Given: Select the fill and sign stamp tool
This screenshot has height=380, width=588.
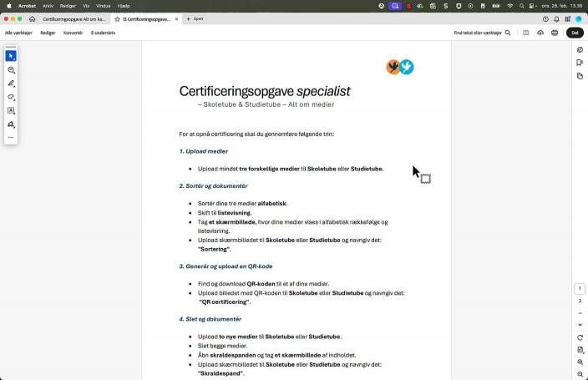Looking at the screenshot, I should pos(11,124).
